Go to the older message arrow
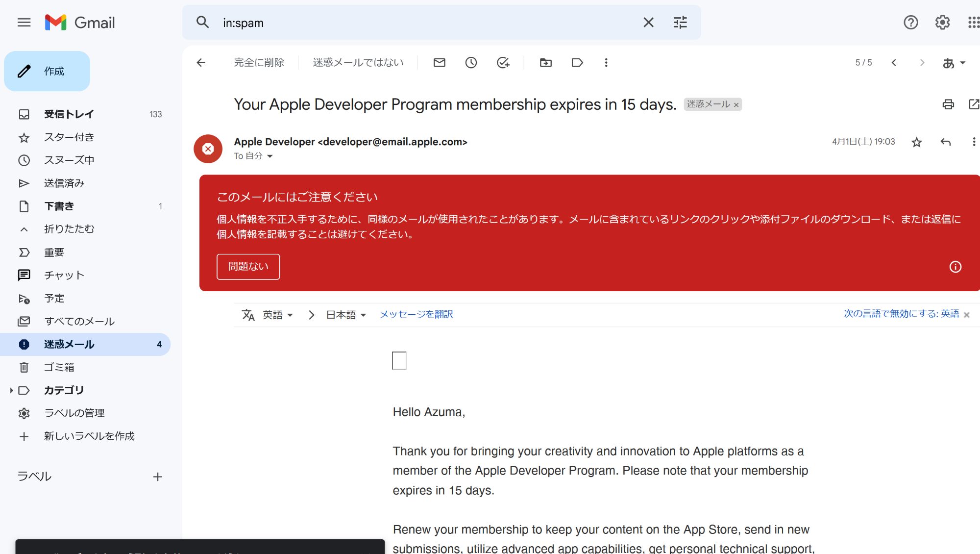980x554 pixels. point(922,63)
